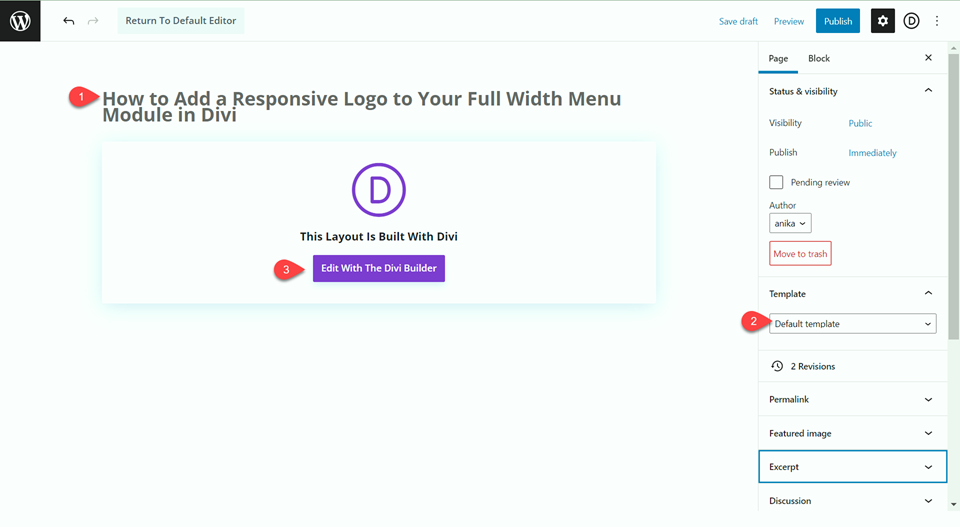Click the sidebar vertical scrollbar
The width and height of the screenshot is (960, 527).
[x=953, y=196]
